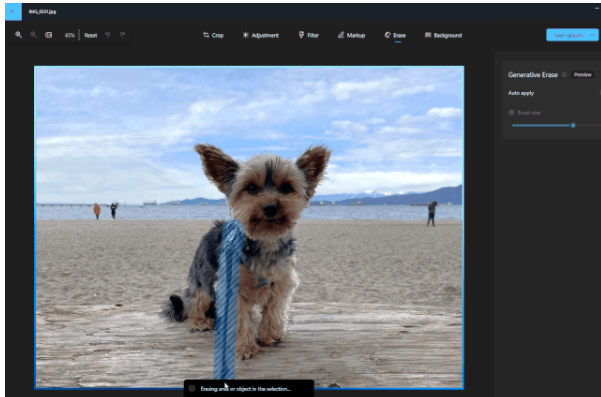Image resolution: width=601 pixels, height=397 pixels.
Task: Open the Adjustment tab
Action: pos(261,35)
